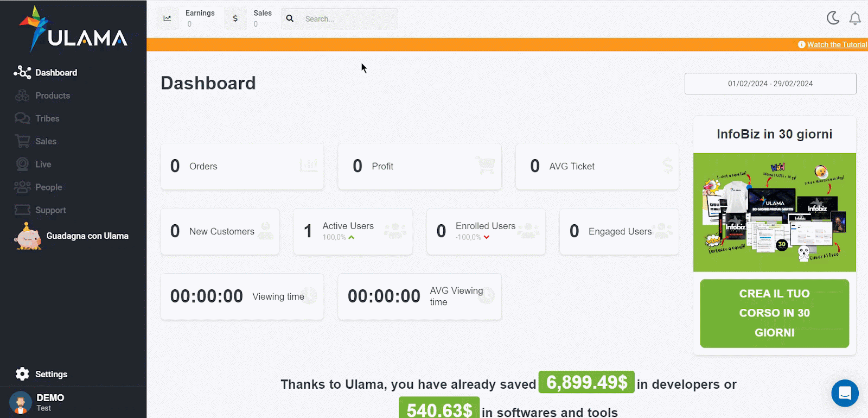The width and height of the screenshot is (868, 418).
Task: Click info icon beside Watch the Tutorial
Action: (x=801, y=45)
